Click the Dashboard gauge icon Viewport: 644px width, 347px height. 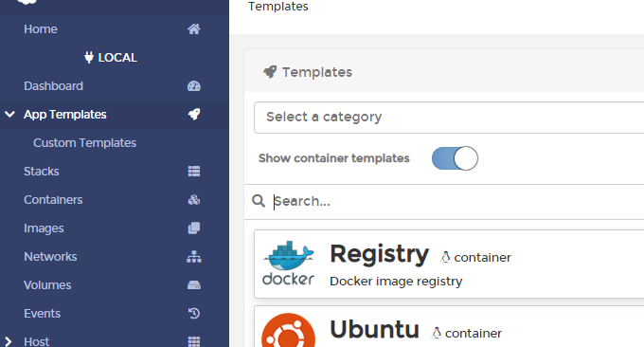click(x=194, y=86)
